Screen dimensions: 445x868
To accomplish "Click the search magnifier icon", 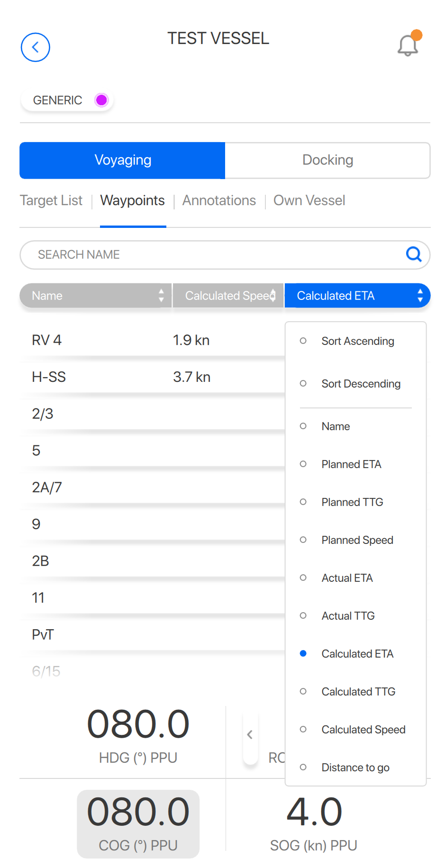I will tap(414, 254).
